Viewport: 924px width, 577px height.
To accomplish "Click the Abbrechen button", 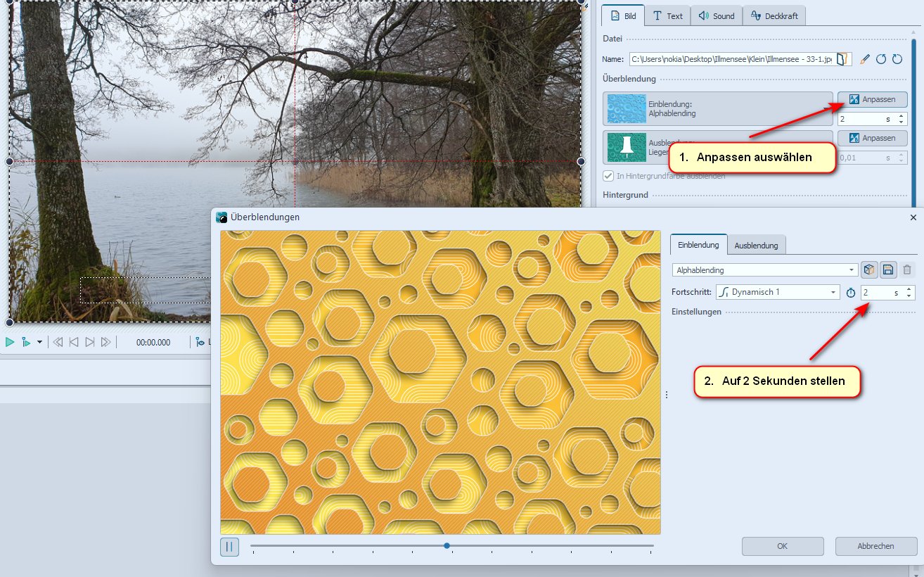I will pos(875,546).
